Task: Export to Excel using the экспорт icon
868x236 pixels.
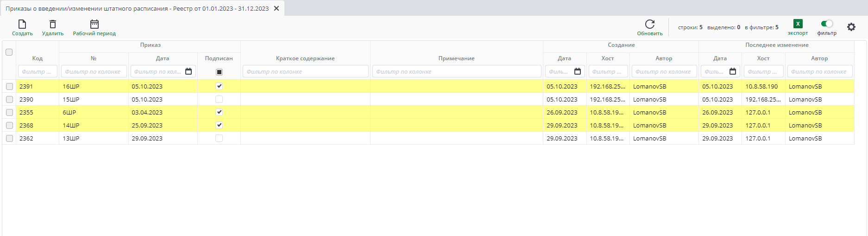Action: tap(798, 24)
